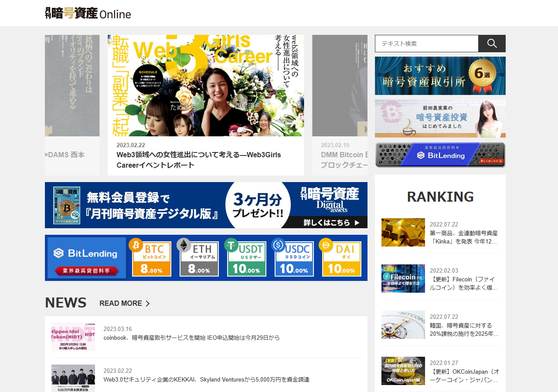Open the sidebar BitLending banner
Screen dimensions: 558x392
click(440, 155)
